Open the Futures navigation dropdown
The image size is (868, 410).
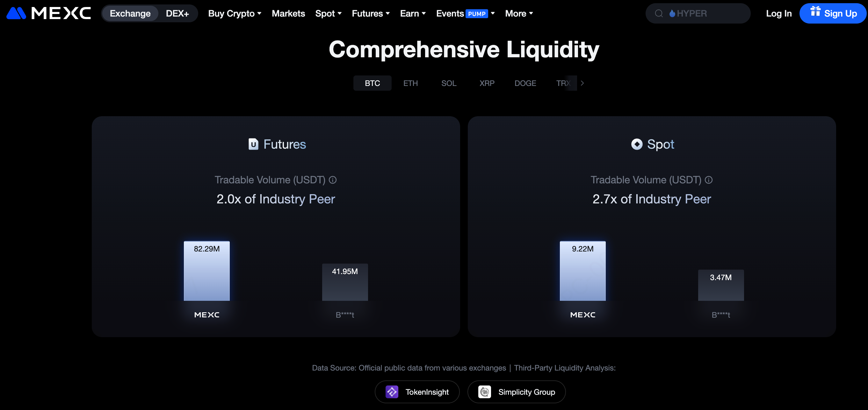click(x=371, y=13)
